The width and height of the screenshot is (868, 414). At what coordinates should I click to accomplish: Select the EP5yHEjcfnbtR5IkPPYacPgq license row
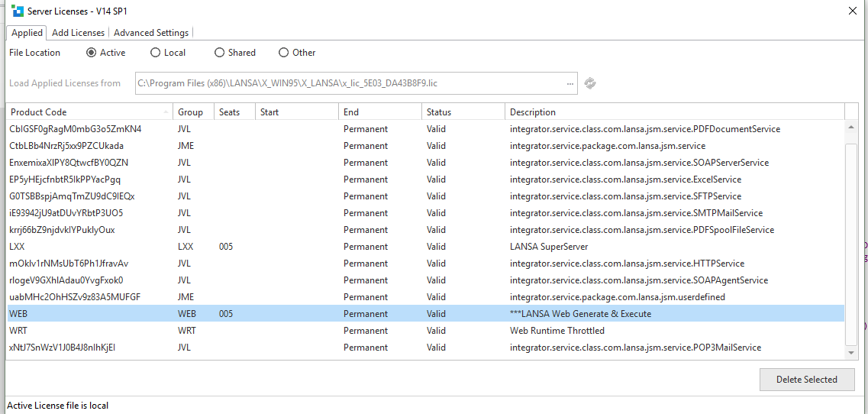tap(425, 180)
